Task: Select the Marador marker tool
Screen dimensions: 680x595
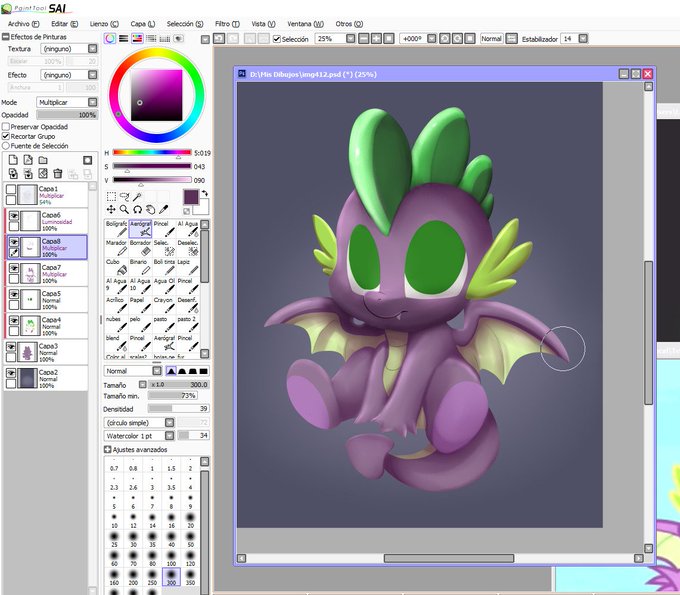Action: pyautogui.click(x=116, y=248)
